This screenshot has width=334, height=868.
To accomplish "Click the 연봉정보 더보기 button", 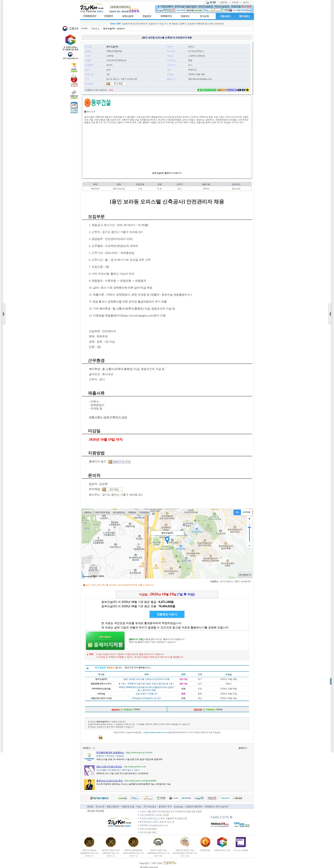I will click(167, 614).
